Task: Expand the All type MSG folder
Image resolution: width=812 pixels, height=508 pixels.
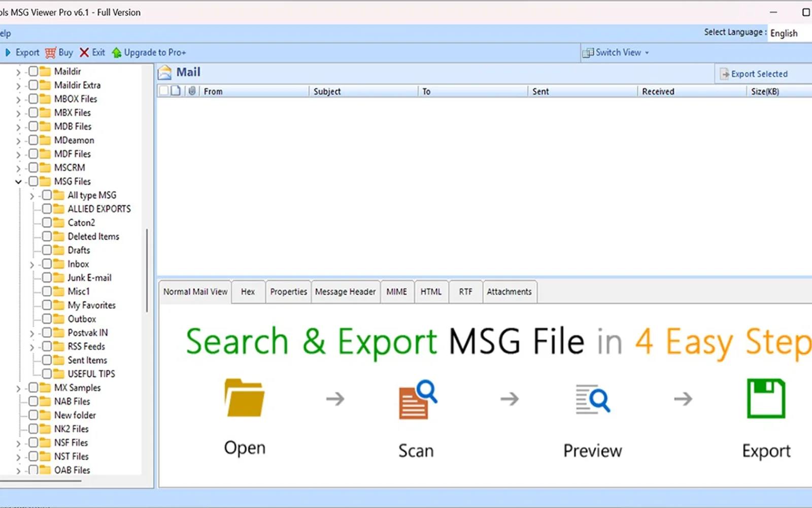Action: coord(32,196)
